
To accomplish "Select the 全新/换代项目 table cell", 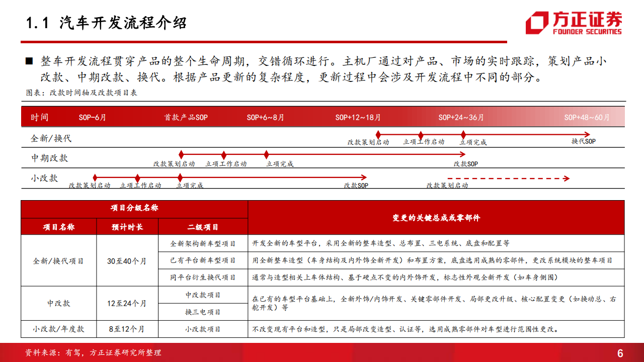I will 58,261.
